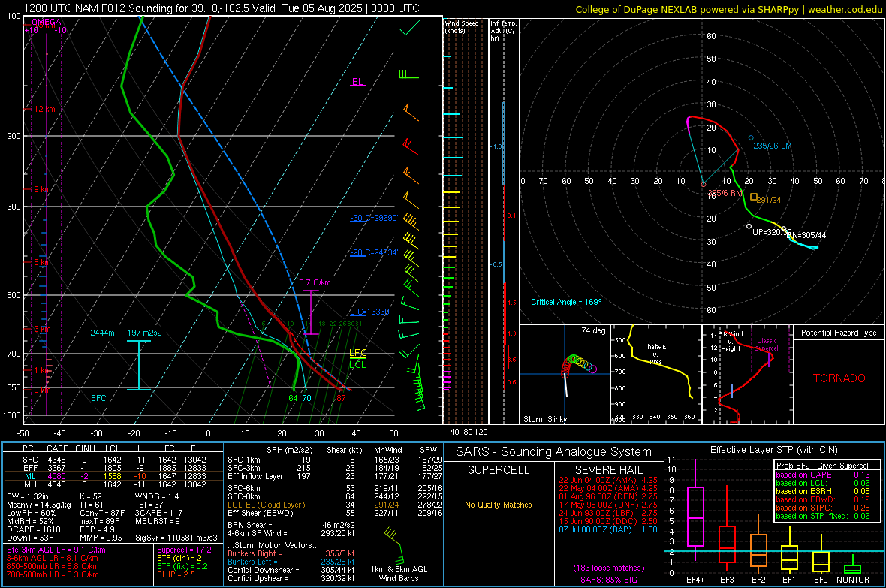
Task: Click the 197 m2s2 inflow SRH value
Action: click(x=145, y=333)
